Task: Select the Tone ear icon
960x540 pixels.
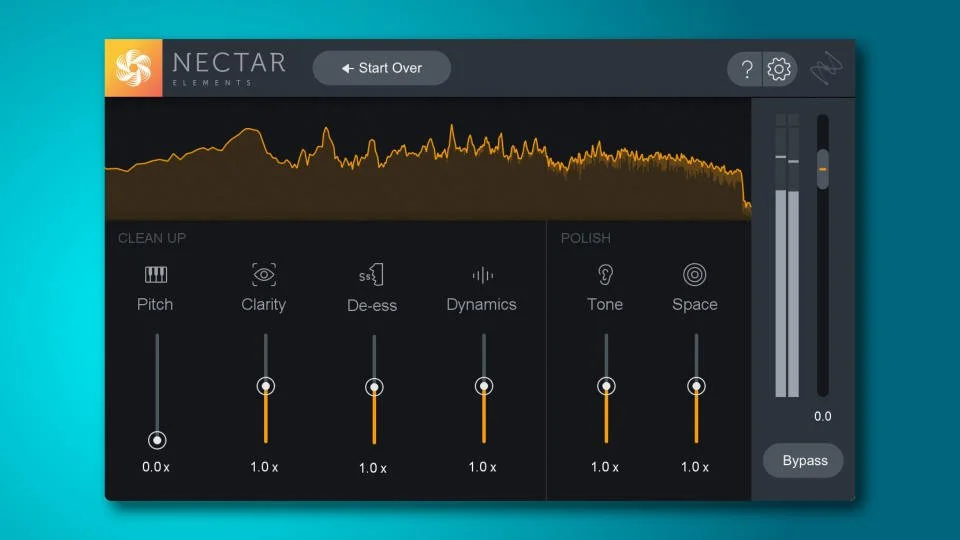Action: pos(605,275)
